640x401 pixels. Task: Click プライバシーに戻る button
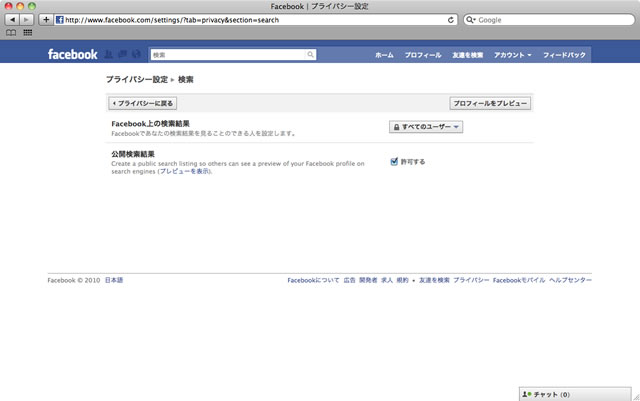143,103
